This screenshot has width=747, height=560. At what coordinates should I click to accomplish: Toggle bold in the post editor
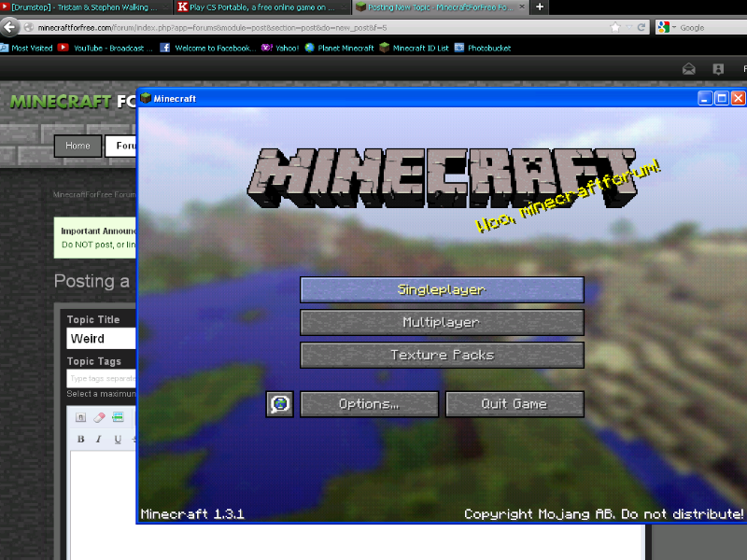coord(80,439)
